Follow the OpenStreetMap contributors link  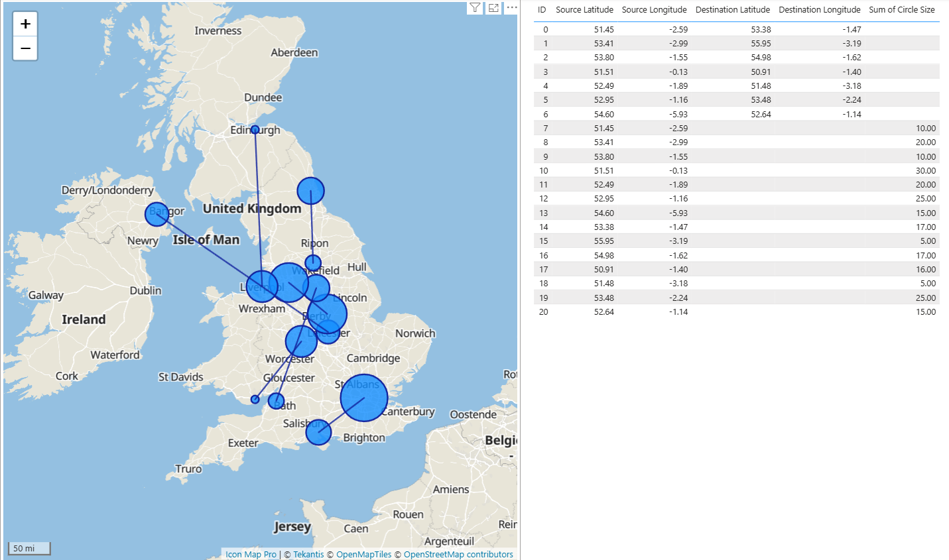(x=458, y=555)
